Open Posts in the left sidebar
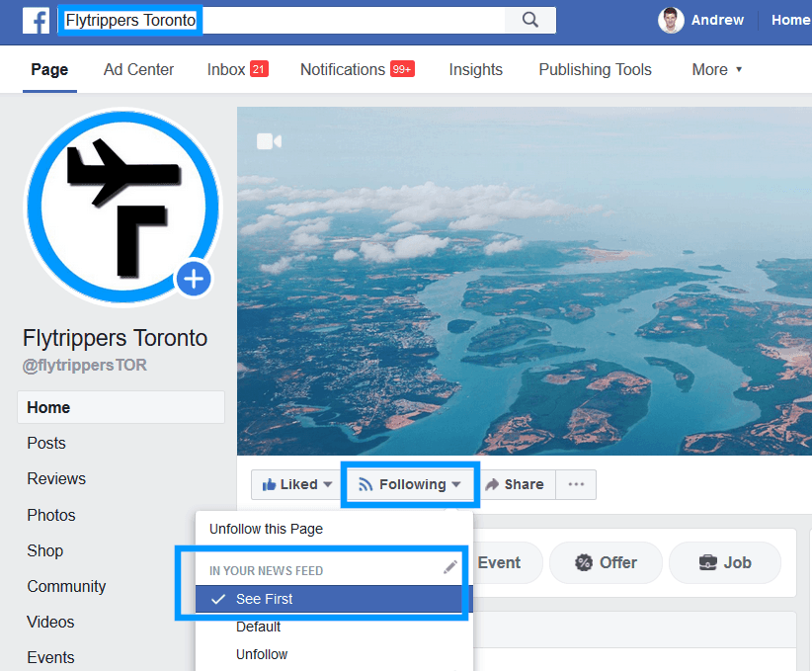812x671 pixels. click(46, 443)
